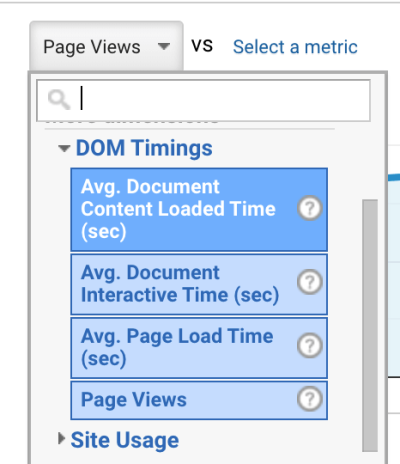This screenshot has height=464, width=400.
Task: Click help icon beside Avg. Page Load Time
Action: 310,345
